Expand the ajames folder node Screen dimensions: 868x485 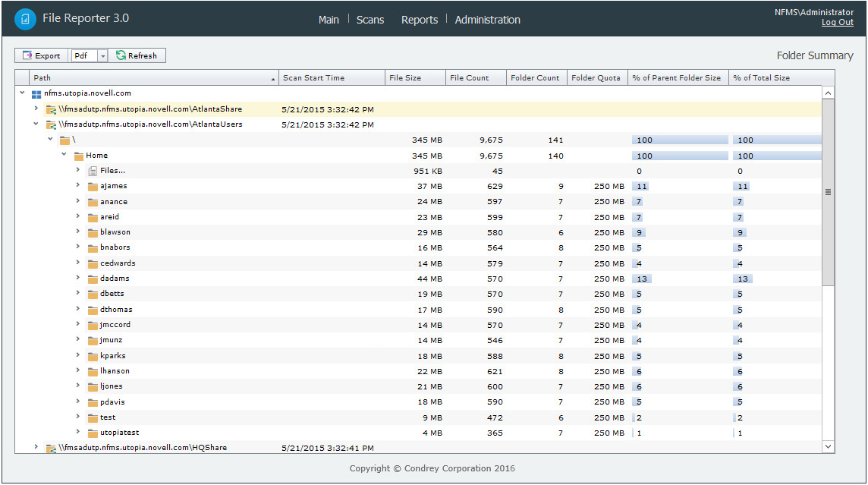(77, 186)
